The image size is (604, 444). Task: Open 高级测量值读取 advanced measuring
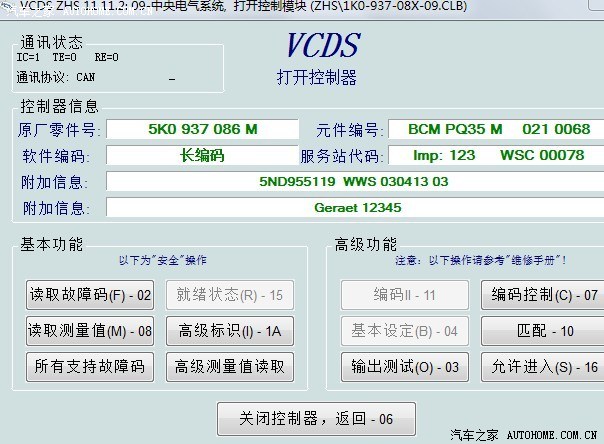point(230,367)
